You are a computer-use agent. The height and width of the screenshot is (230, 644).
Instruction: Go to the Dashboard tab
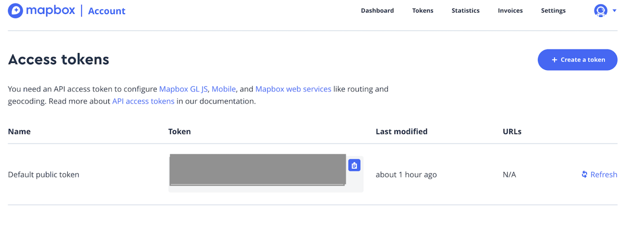(377, 11)
